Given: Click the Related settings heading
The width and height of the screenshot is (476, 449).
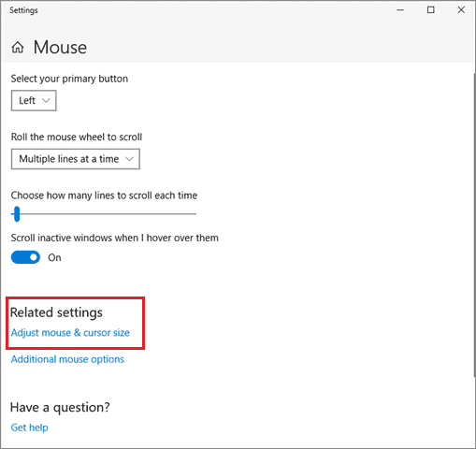Looking at the screenshot, I should (56, 312).
